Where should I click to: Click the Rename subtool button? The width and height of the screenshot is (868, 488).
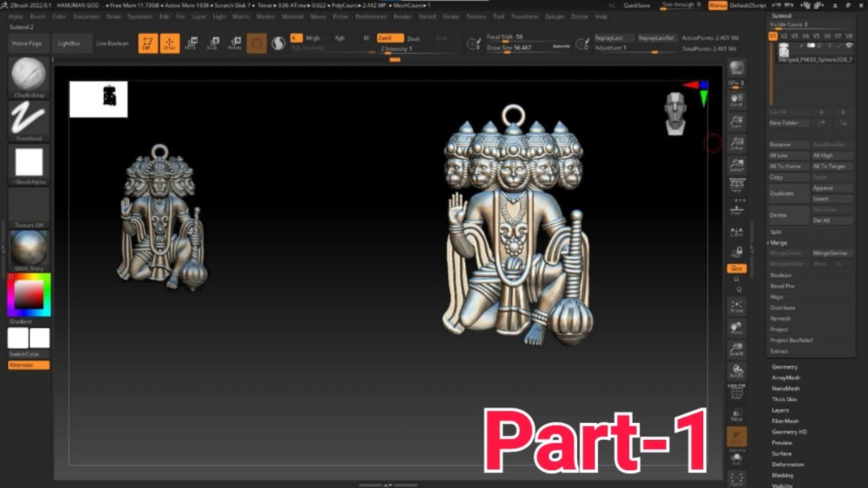(789, 144)
